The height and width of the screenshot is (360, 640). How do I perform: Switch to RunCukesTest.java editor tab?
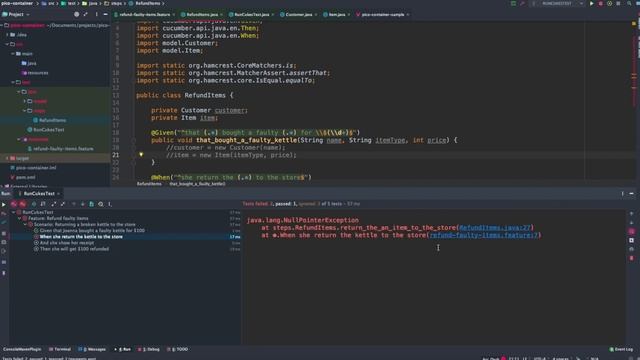pos(251,14)
